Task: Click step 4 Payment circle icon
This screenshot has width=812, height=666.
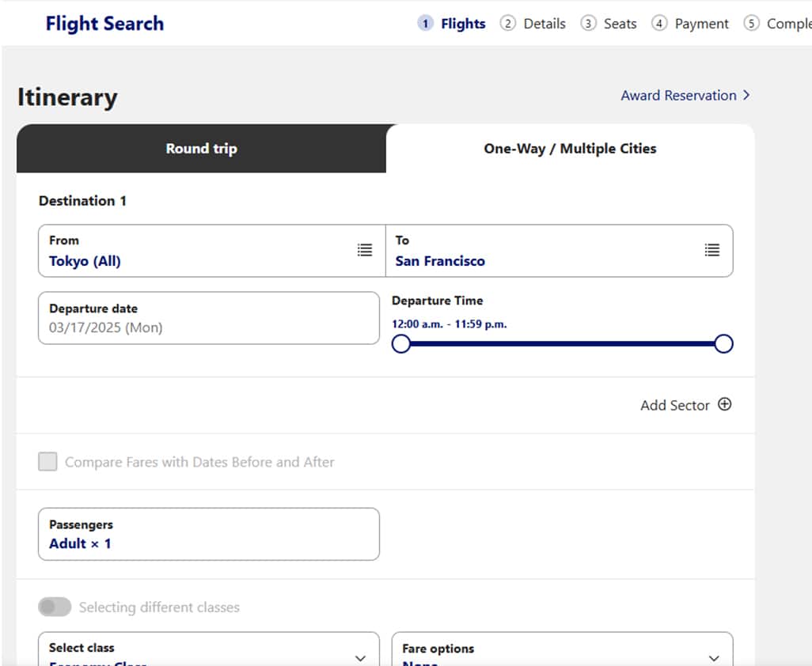Action: (659, 24)
